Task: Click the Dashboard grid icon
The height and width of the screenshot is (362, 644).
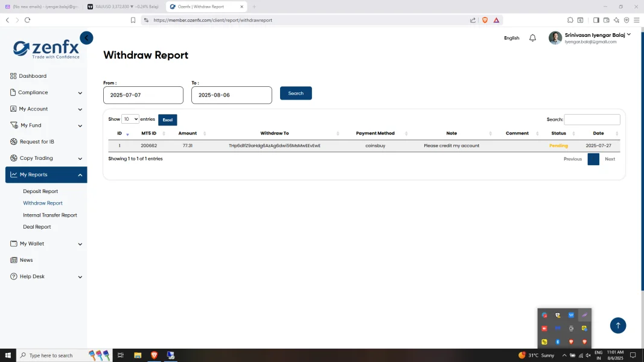Action: pos(13,76)
